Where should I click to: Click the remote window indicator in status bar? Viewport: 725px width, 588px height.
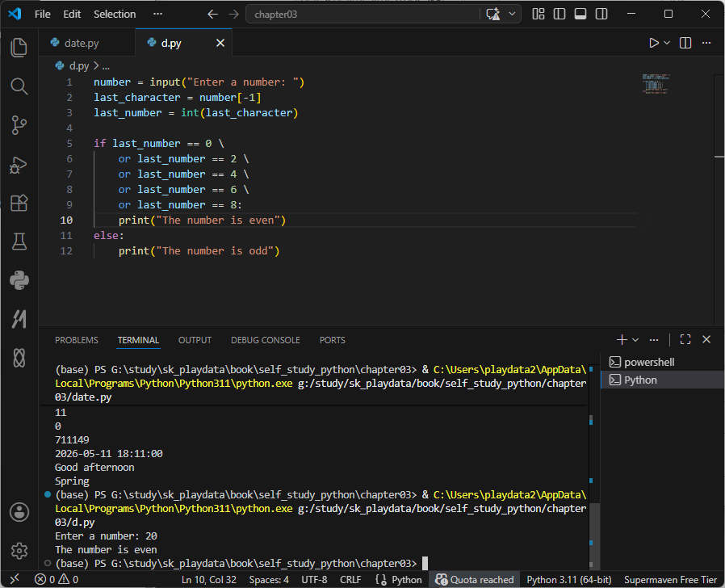(15, 579)
